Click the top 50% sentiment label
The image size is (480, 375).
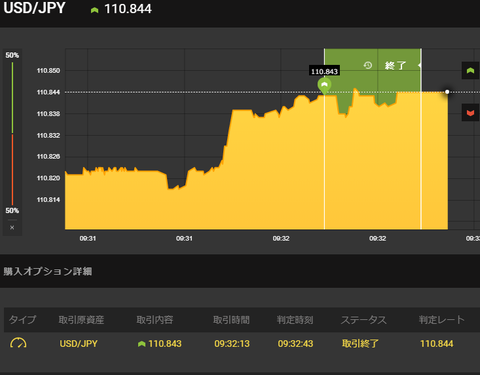pos(12,55)
